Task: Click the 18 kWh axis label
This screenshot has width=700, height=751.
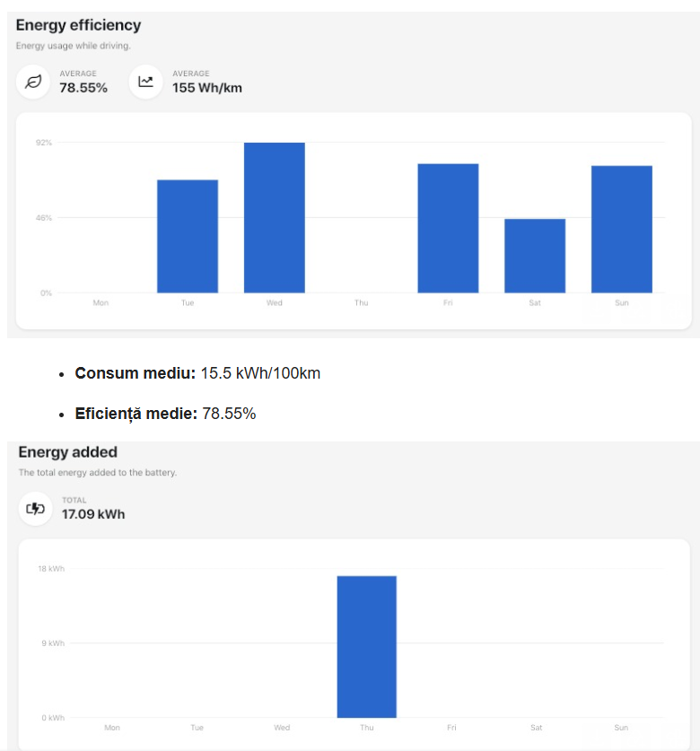Action: click(51, 569)
